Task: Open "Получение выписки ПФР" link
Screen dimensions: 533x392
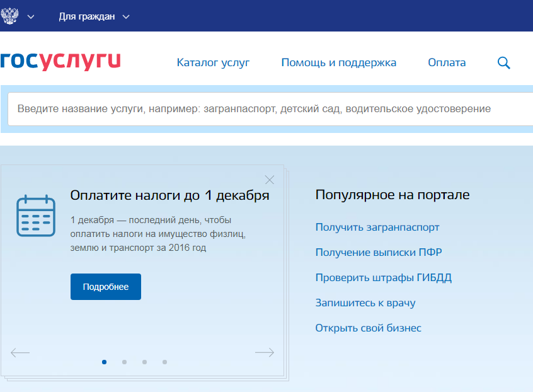Action: tap(379, 252)
